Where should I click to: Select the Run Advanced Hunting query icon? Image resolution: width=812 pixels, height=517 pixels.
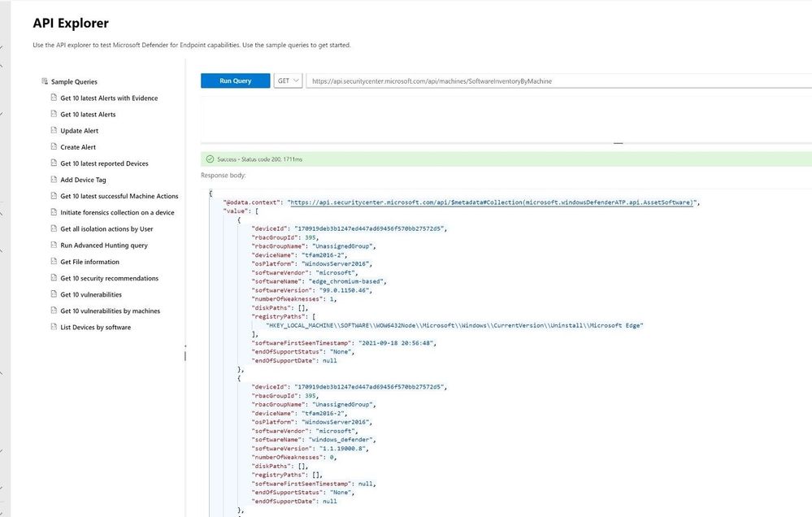pos(54,245)
